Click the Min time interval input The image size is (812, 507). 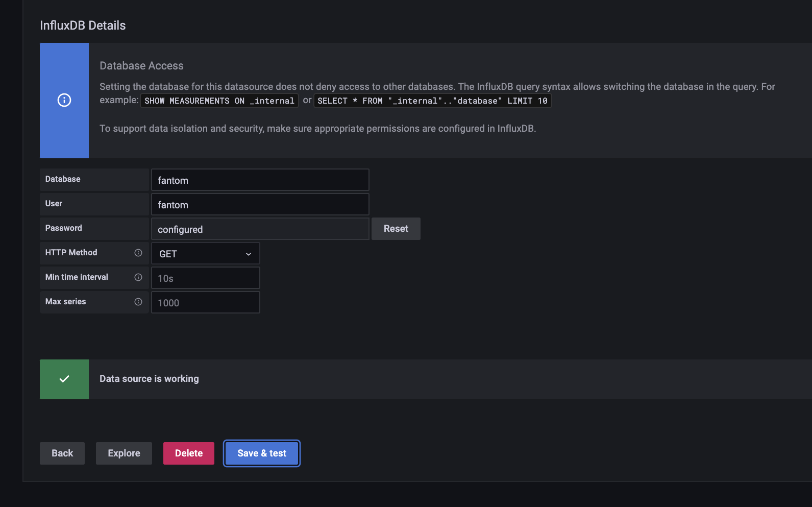(x=206, y=278)
